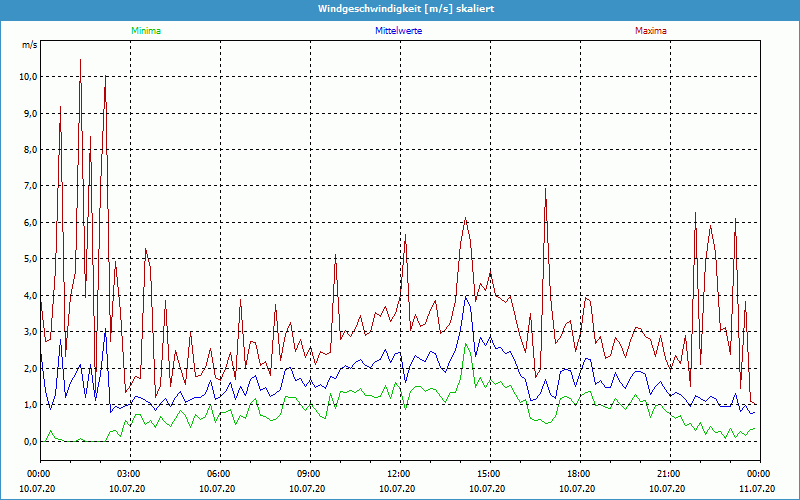Click the 06:00 time axis label
Screen dimensions: 800x500
[219, 474]
